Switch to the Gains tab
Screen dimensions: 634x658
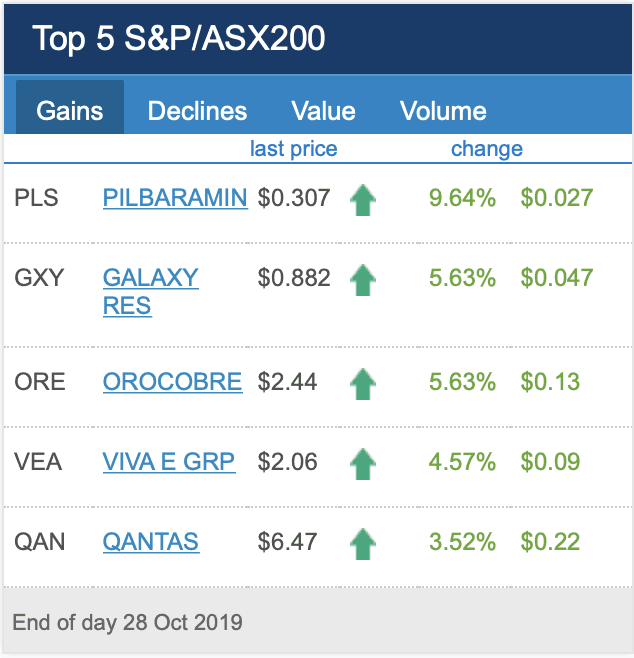(x=70, y=110)
